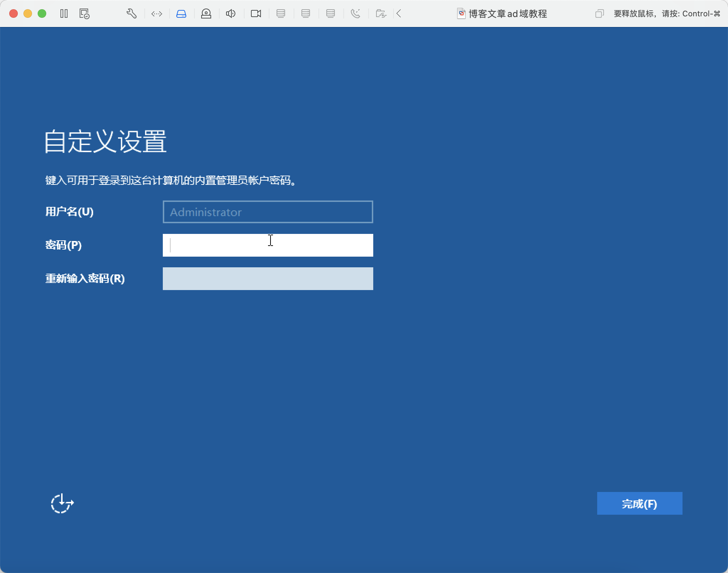Click the Ease of Access icon
The width and height of the screenshot is (728, 573).
(62, 503)
